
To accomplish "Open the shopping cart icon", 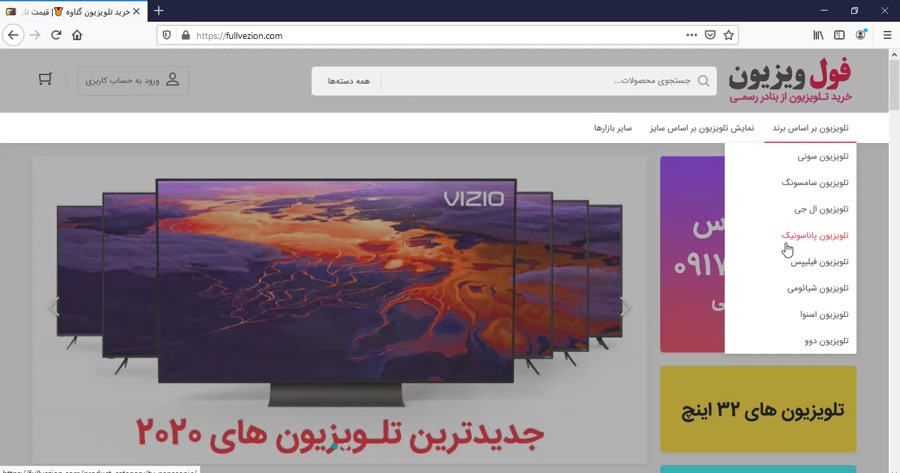I will click(45, 79).
